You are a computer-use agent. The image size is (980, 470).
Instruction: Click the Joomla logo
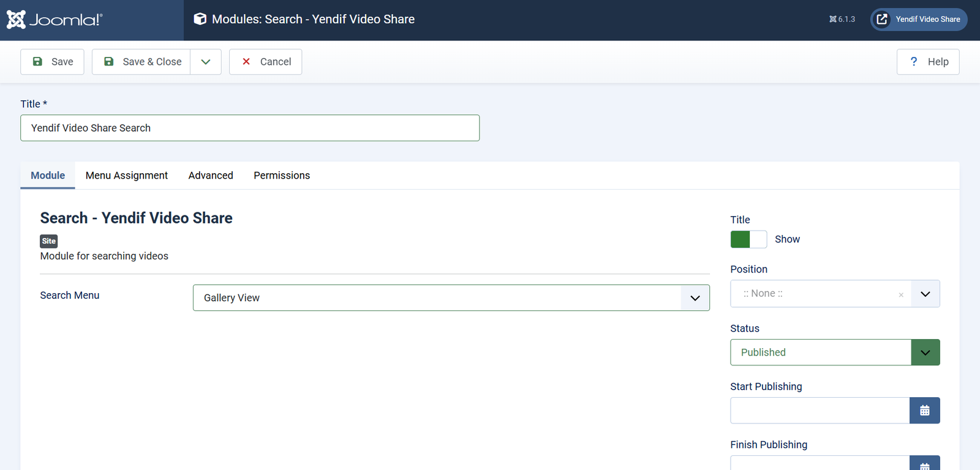(55, 20)
